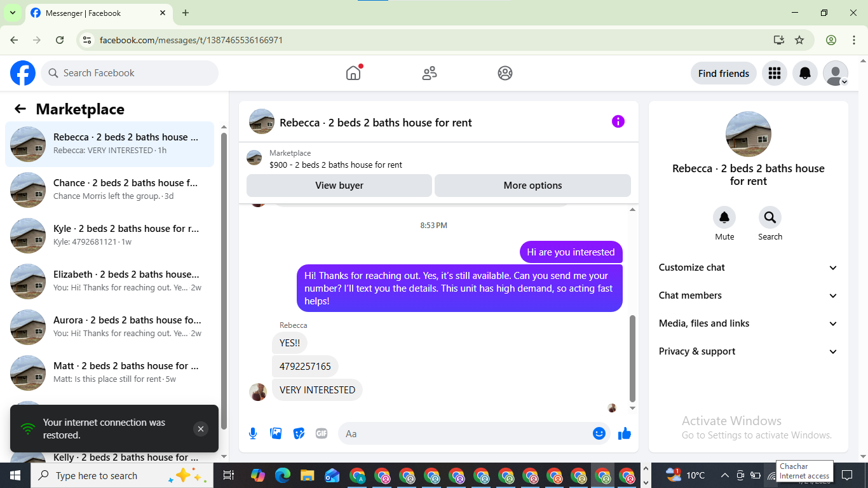This screenshot has height=488, width=868.
Task: Open a new browser tab
Action: (186, 13)
